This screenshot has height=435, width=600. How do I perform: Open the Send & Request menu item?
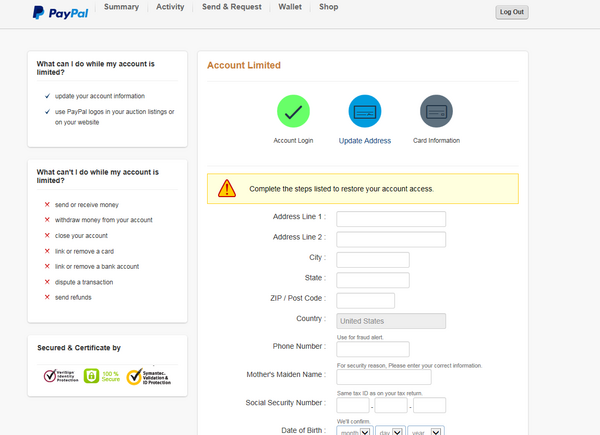click(232, 7)
